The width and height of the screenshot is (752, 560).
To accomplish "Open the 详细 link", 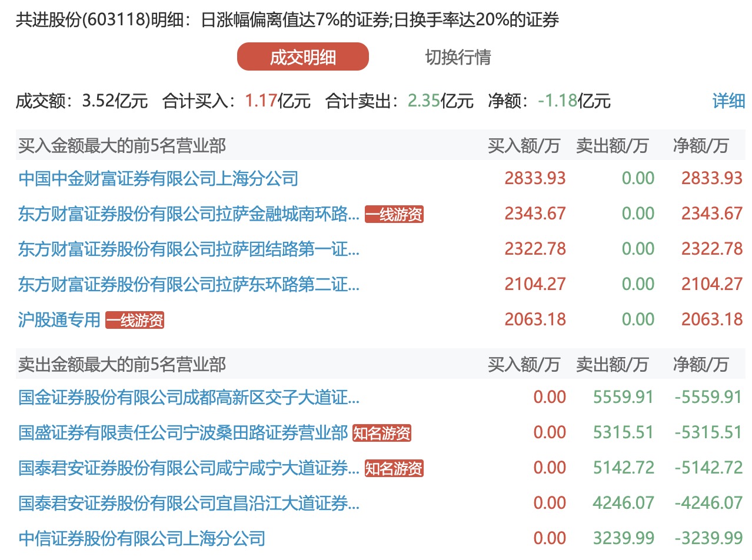I will pos(728,101).
